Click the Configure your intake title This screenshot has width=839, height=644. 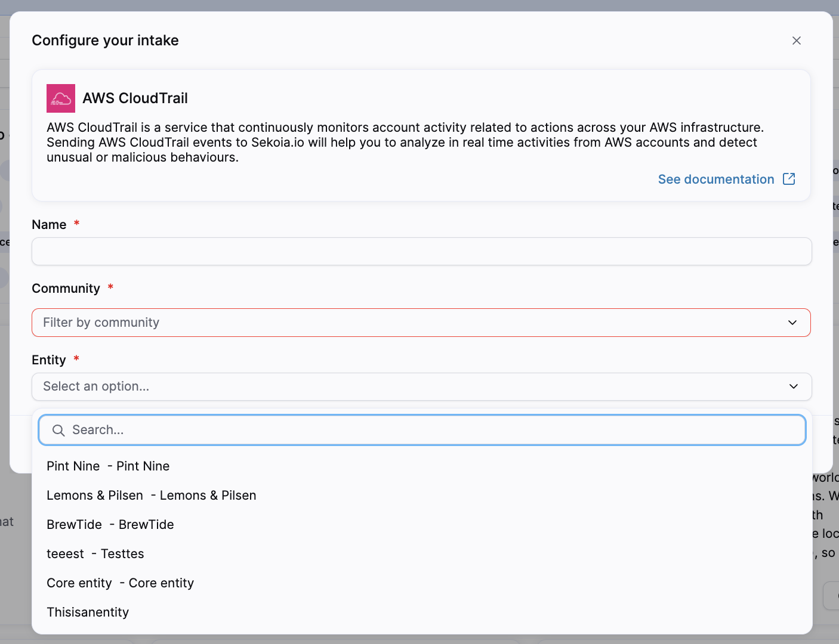coord(105,41)
